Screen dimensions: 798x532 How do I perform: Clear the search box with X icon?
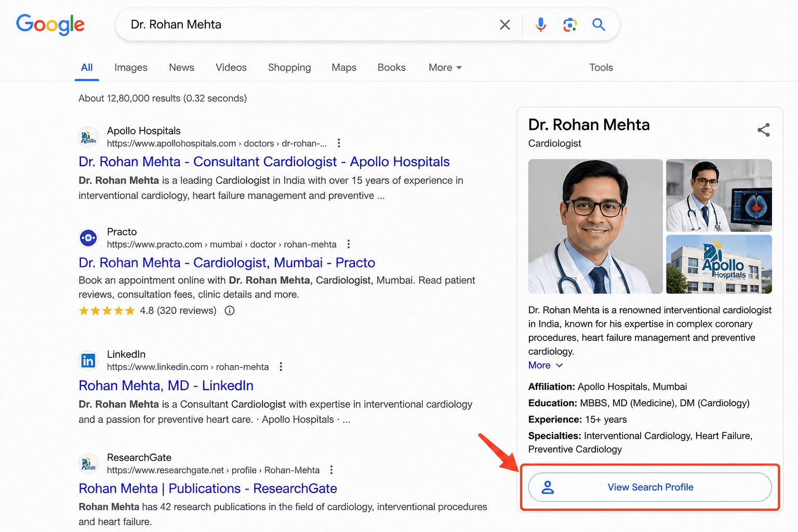tap(505, 24)
